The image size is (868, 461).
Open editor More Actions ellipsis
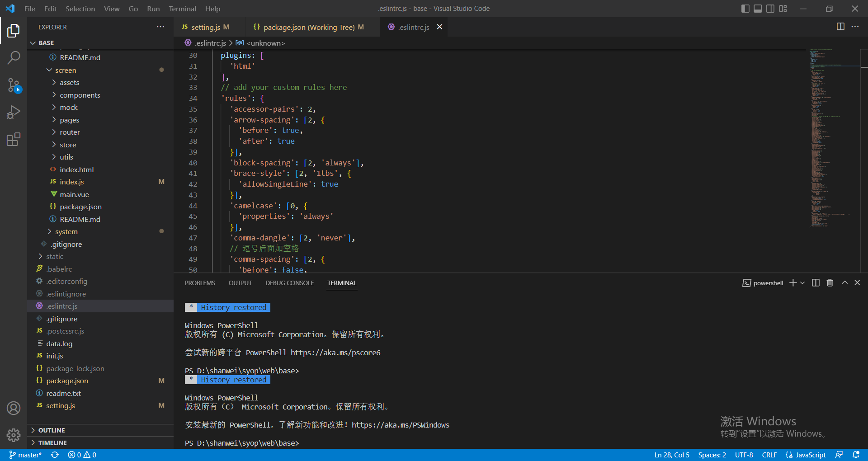[x=855, y=27]
